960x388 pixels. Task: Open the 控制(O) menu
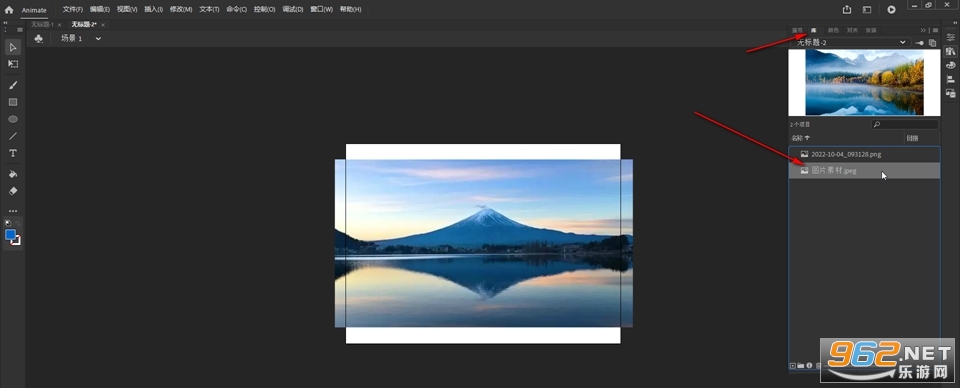264,10
